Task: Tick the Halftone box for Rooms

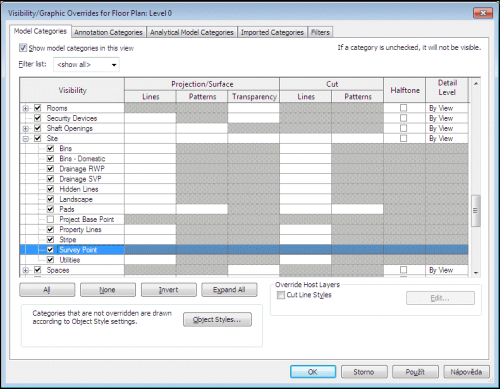Action: tap(403, 108)
